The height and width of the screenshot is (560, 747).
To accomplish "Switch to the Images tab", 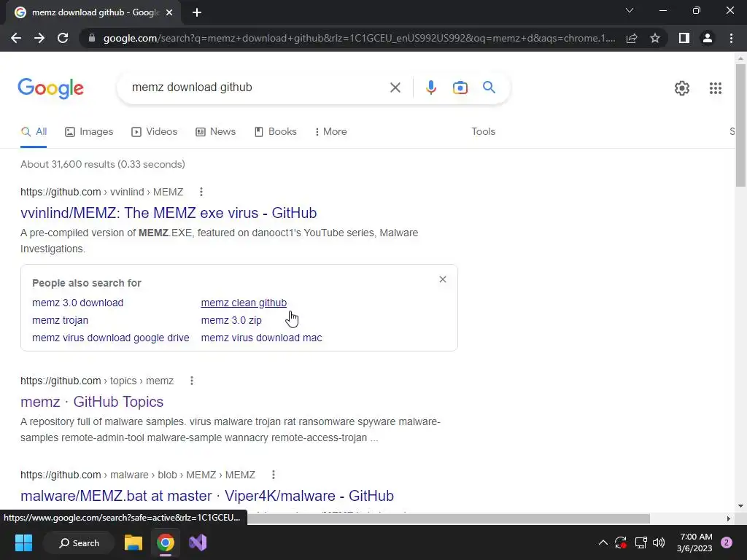I will click(x=89, y=132).
